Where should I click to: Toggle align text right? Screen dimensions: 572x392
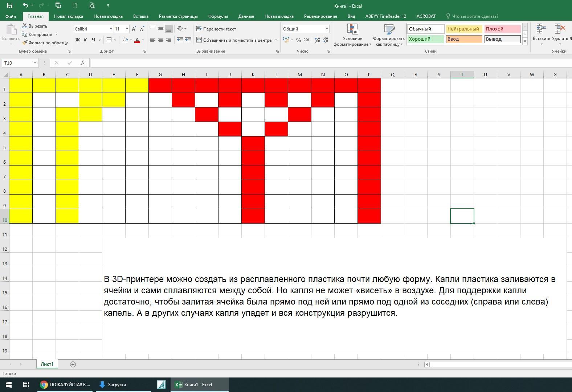(x=169, y=40)
